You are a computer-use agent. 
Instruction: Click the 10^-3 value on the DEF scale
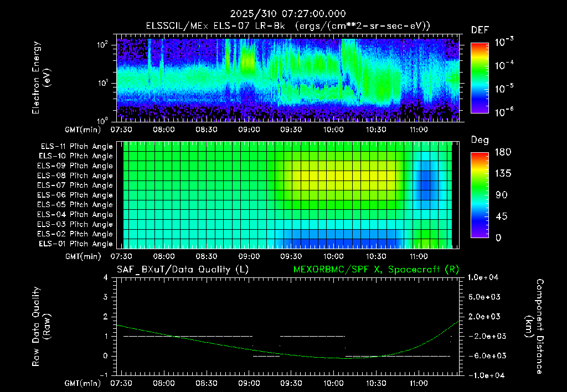[x=504, y=42]
